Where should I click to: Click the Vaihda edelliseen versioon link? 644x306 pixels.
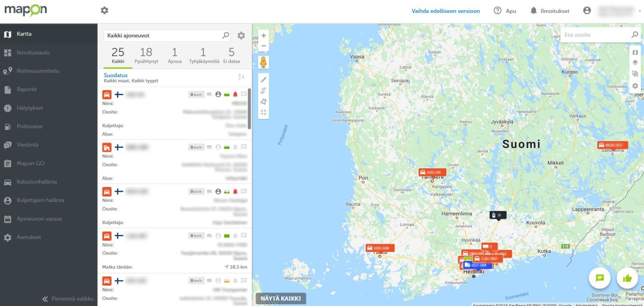point(445,11)
